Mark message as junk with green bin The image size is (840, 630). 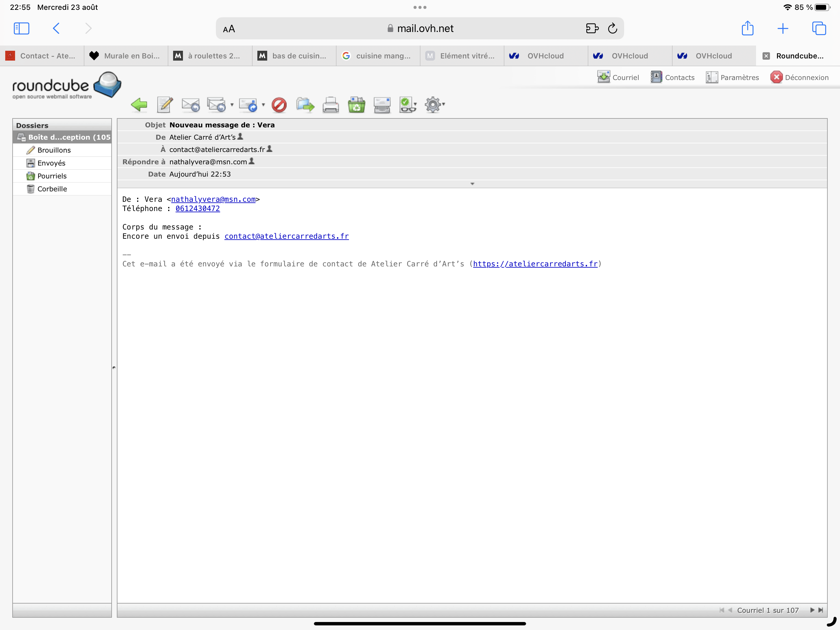356,105
